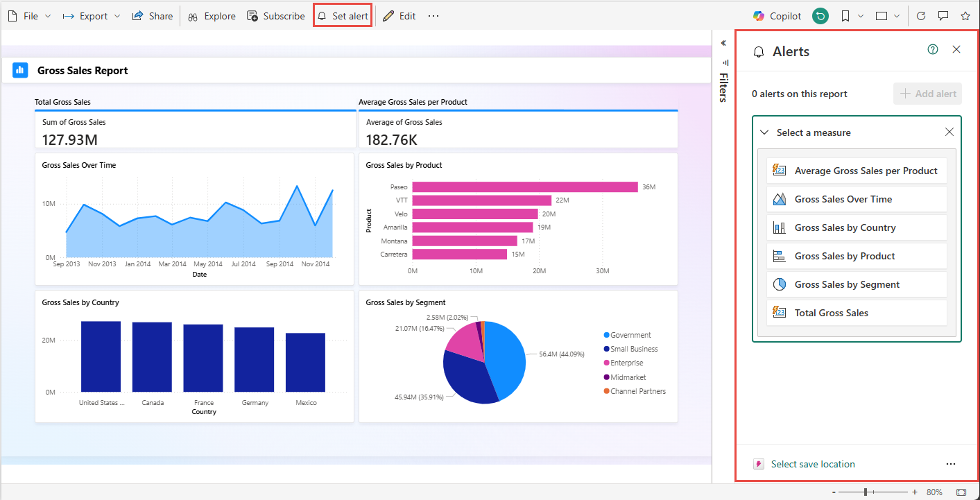980x500 pixels.
Task: Collapse the Select a measure section
Action: click(764, 132)
